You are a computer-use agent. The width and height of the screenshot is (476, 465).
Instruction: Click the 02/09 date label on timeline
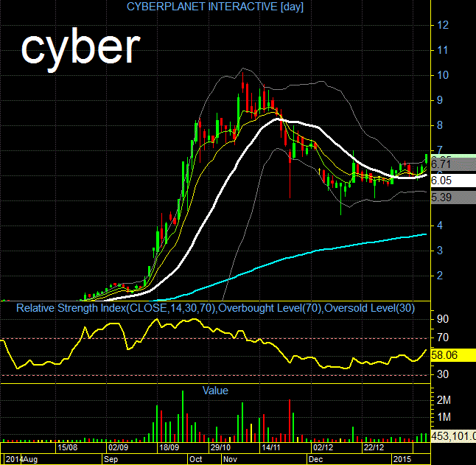coord(118,447)
